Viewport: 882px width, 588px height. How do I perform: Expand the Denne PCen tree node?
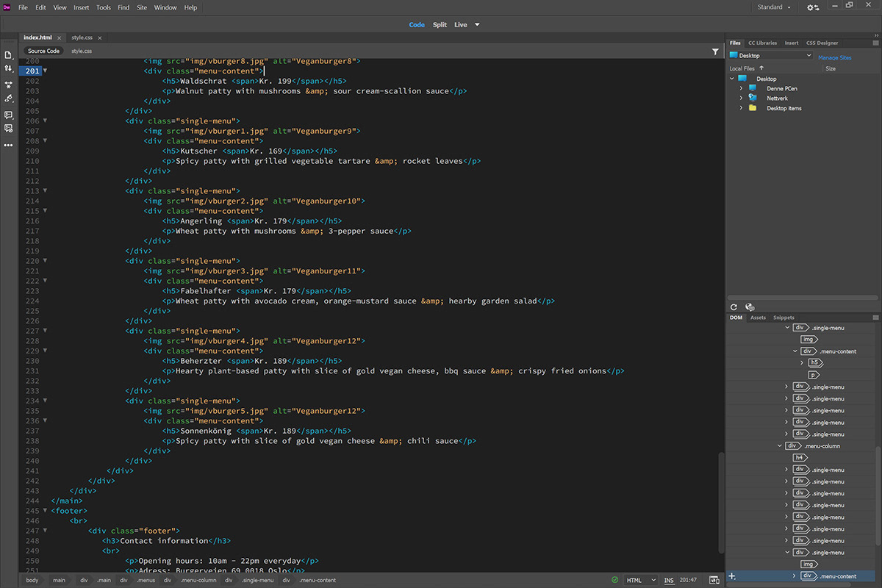[742, 88]
